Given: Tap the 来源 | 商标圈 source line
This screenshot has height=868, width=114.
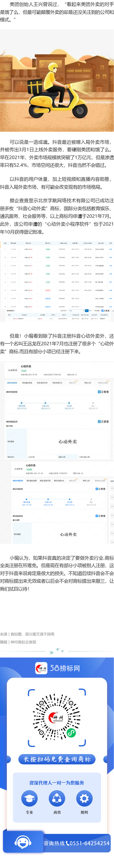Looking at the screenshot, I should (x=27, y=634).
